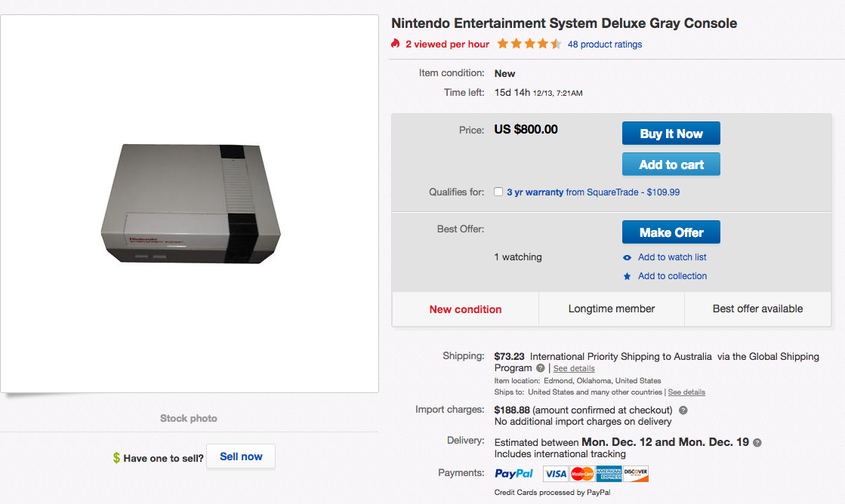The width and height of the screenshot is (845, 504).
Task: Click the eye icon for watch list
Action: coord(627,258)
